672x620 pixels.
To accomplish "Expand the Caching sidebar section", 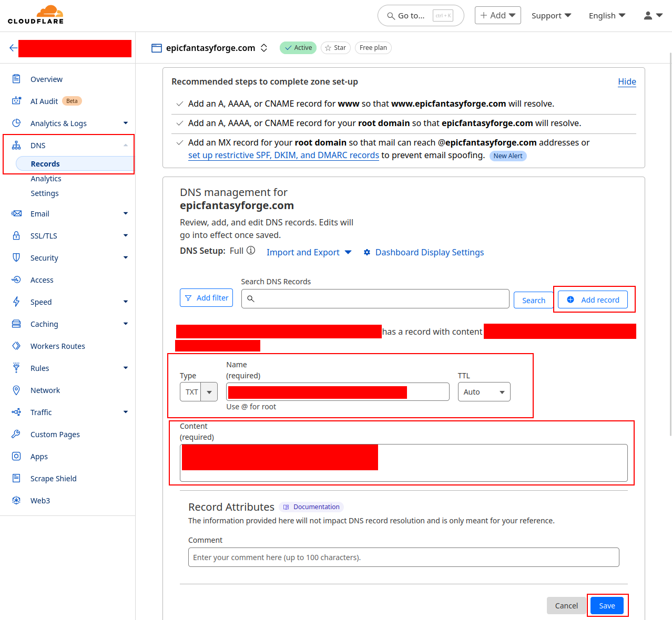I will point(126,324).
